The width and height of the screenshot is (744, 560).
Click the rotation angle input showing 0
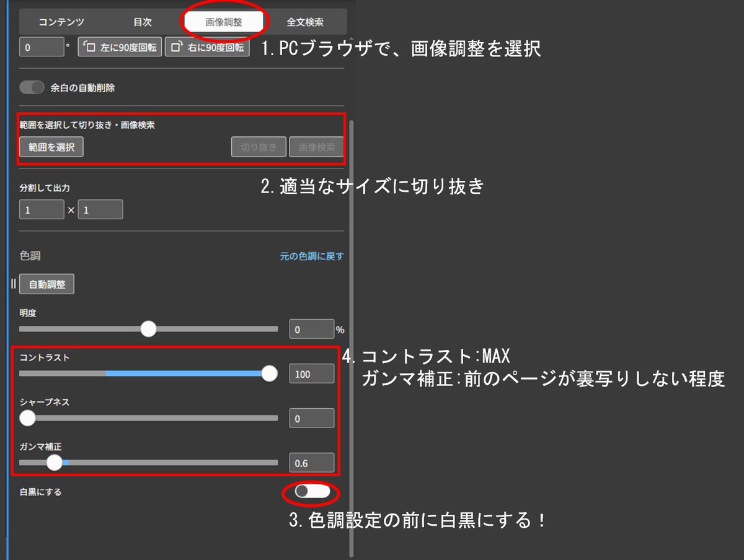(42, 46)
